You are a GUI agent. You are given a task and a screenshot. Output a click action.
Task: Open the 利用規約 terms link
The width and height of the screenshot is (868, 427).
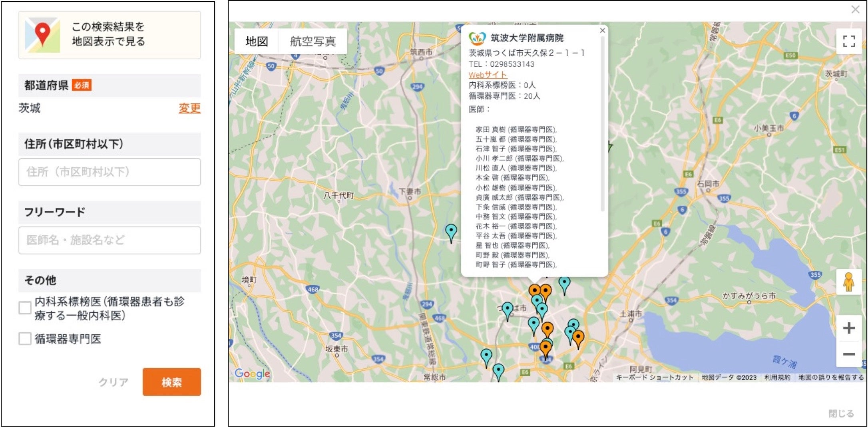(x=777, y=377)
